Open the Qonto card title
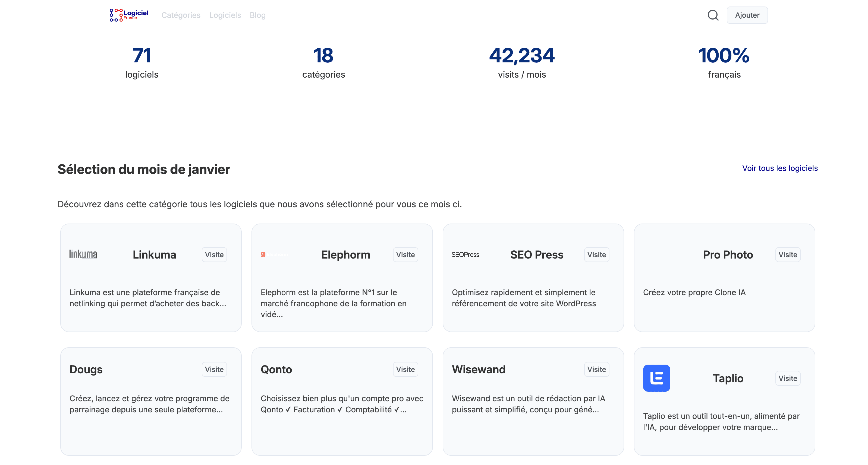The image size is (868, 465). pos(276,370)
